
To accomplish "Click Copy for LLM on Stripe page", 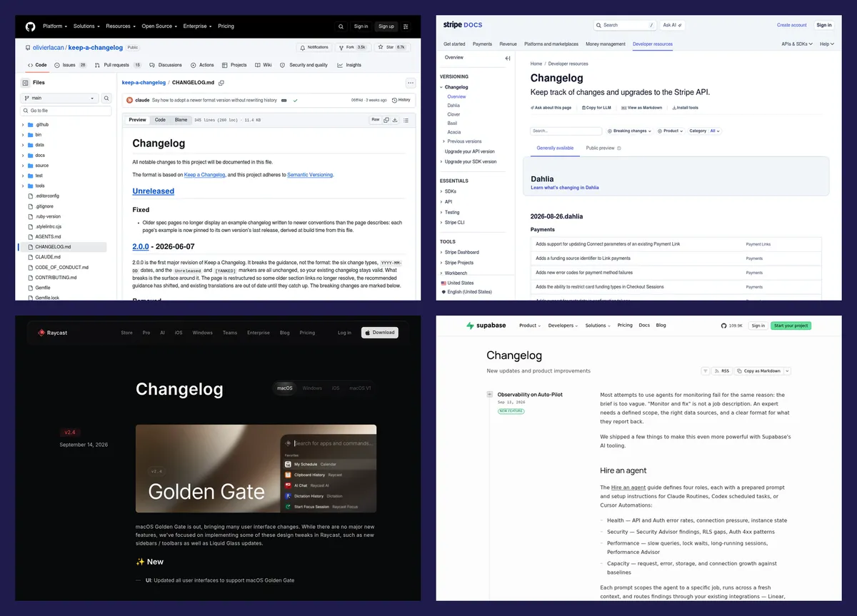I will (596, 108).
